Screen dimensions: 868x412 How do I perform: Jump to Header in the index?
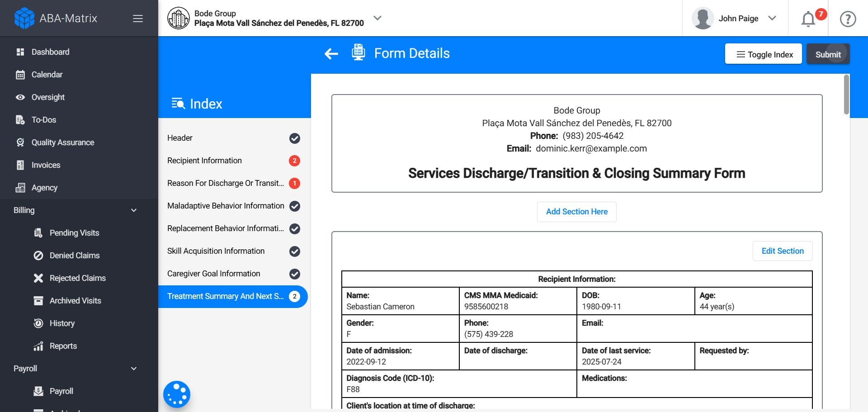click(x=233, y=138)
